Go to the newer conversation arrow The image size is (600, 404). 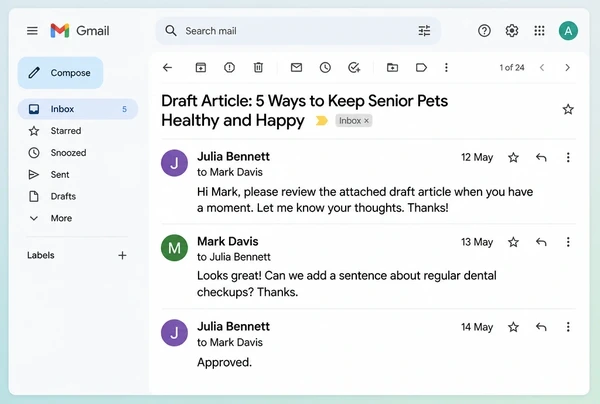click(x=542, y=68)
